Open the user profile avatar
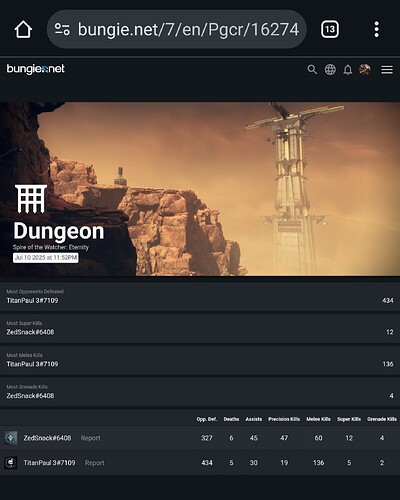This screenshot has height=500, width=400. pos(365,70)
